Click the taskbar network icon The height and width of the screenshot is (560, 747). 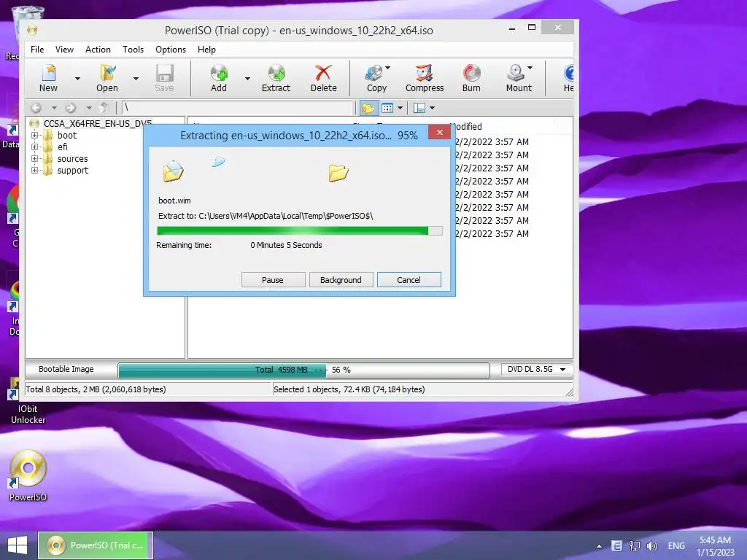[634, 545]
